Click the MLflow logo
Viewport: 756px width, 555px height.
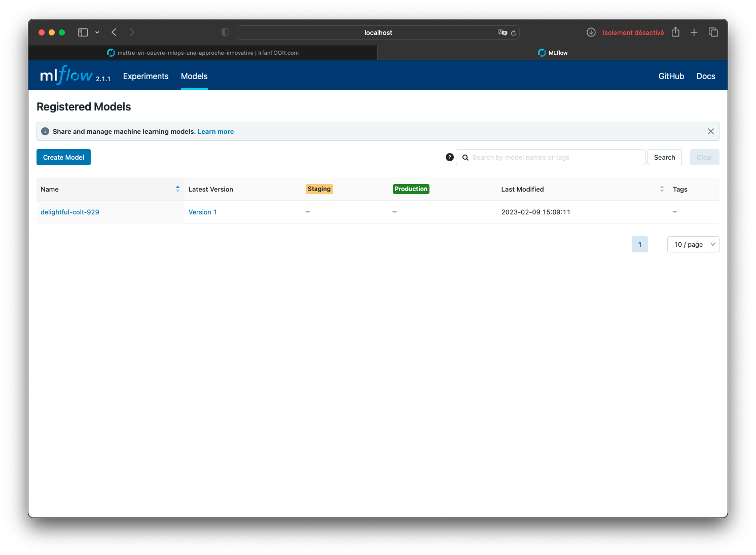[67, 75]
